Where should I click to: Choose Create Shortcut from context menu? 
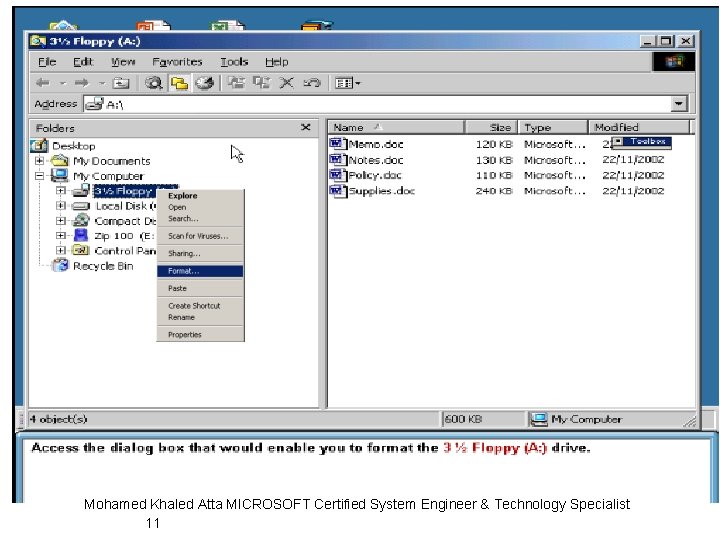click(x=200, y=306)
